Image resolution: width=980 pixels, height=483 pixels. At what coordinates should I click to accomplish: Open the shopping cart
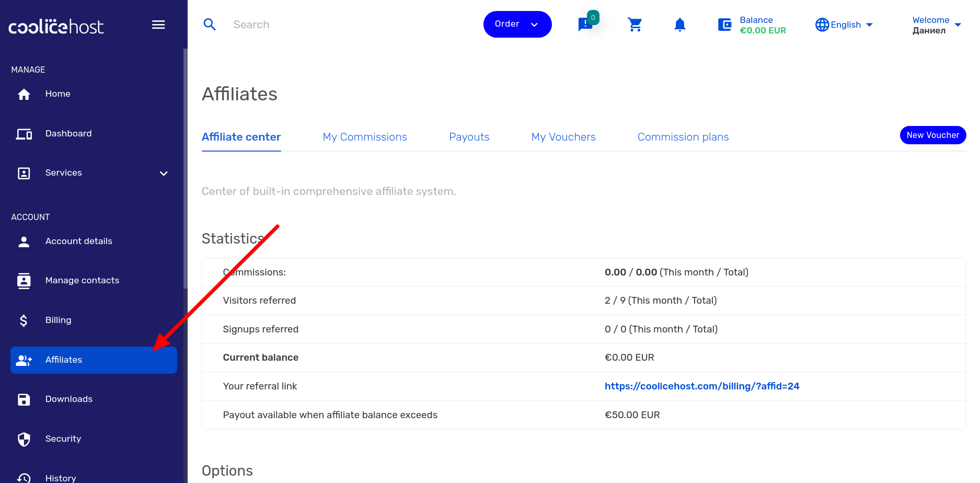[x=635, y=25]
